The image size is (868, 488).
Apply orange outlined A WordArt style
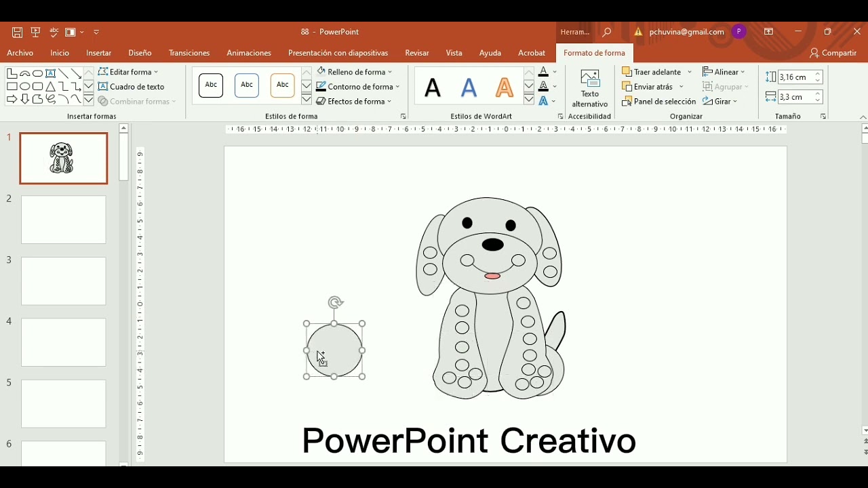point(505,87)
